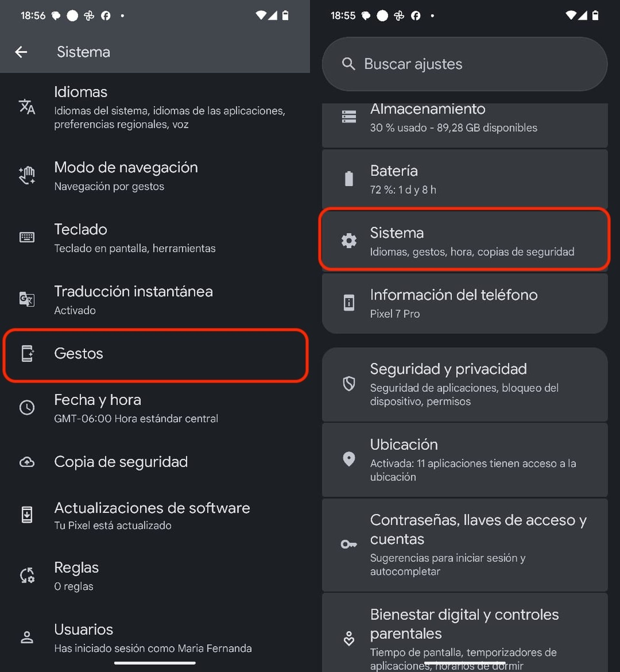Tap the Copia de seguridad cloud icon

(27, 462)
